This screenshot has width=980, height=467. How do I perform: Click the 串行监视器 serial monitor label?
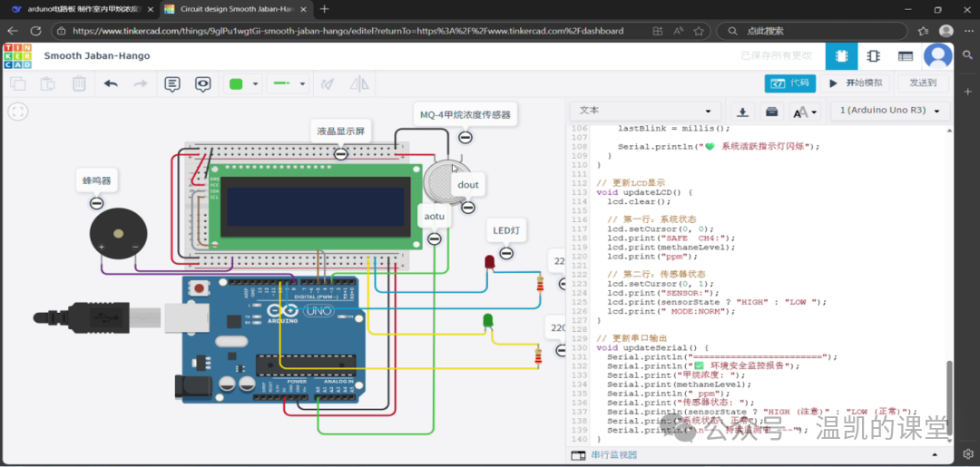click(613, 455)
